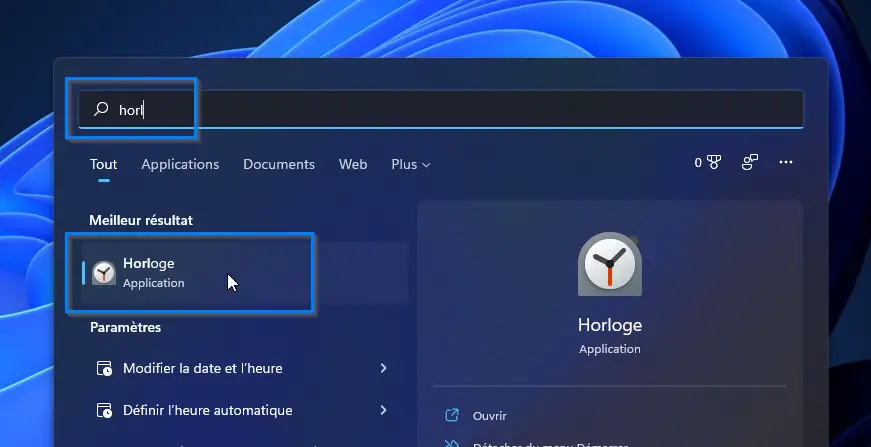The image size is (871, 447).
Task: Switch to the Web tab
Action: (353, 164)
